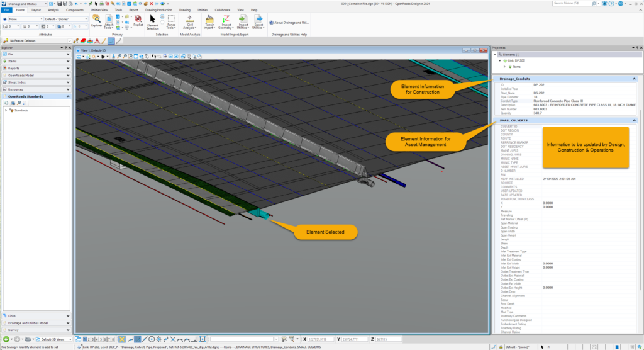
Task: Toggle view 3 in the view groups bar
Action: (x=93, y=339)
